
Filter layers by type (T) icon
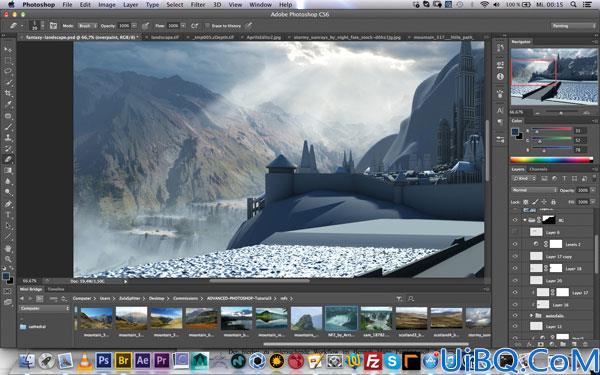tap(564, 179)
